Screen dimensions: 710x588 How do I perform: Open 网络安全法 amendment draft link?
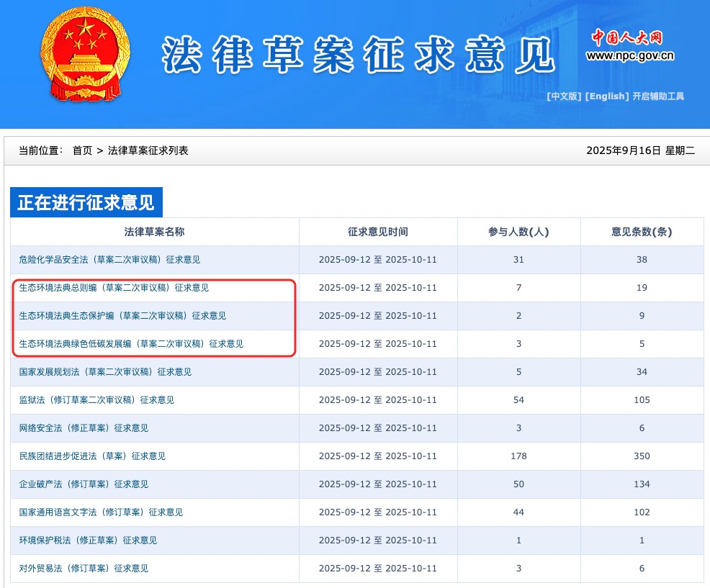84,428
